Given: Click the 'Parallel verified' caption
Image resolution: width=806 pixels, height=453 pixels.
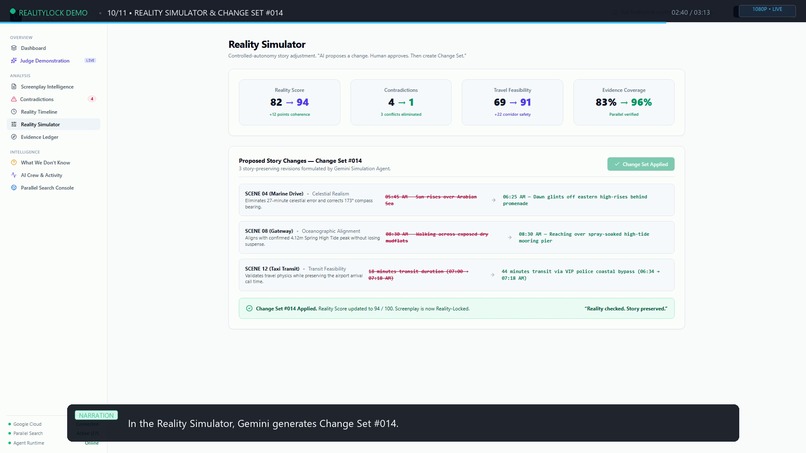Looking at the screenshot, I should click(624, 115).
